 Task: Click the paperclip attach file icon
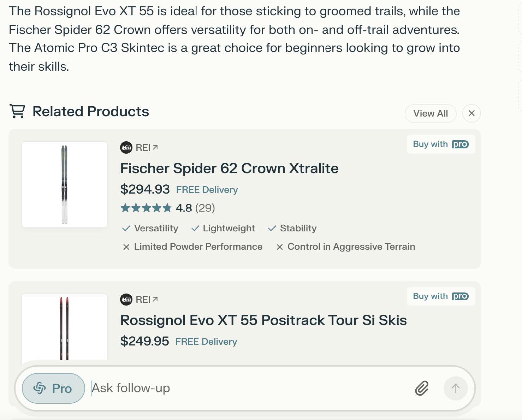tap(422, 388)
